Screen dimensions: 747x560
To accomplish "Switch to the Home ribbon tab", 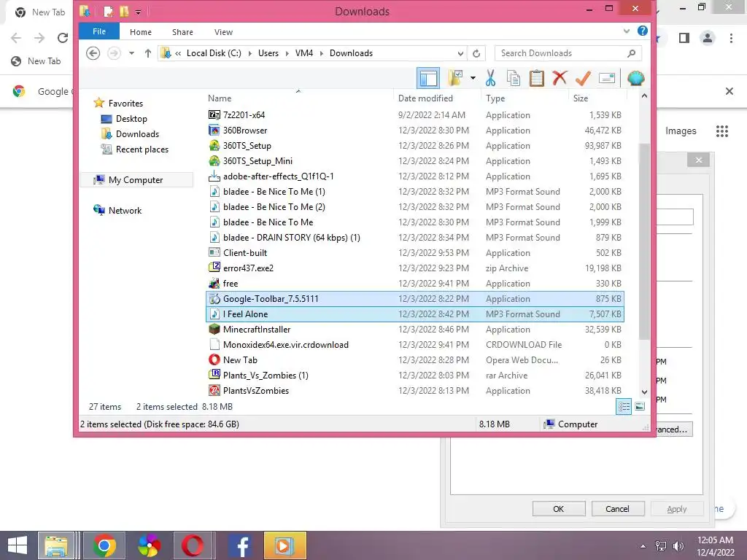I will [141, 32].
